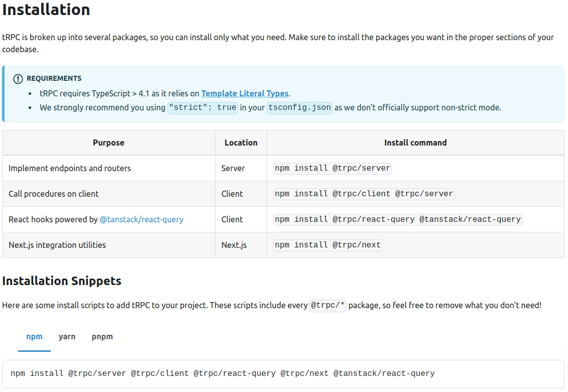This screenshot has height=392, width=568.
Task: Click the "Implement endpoints and routers" cell
Action: click(70, 168)
